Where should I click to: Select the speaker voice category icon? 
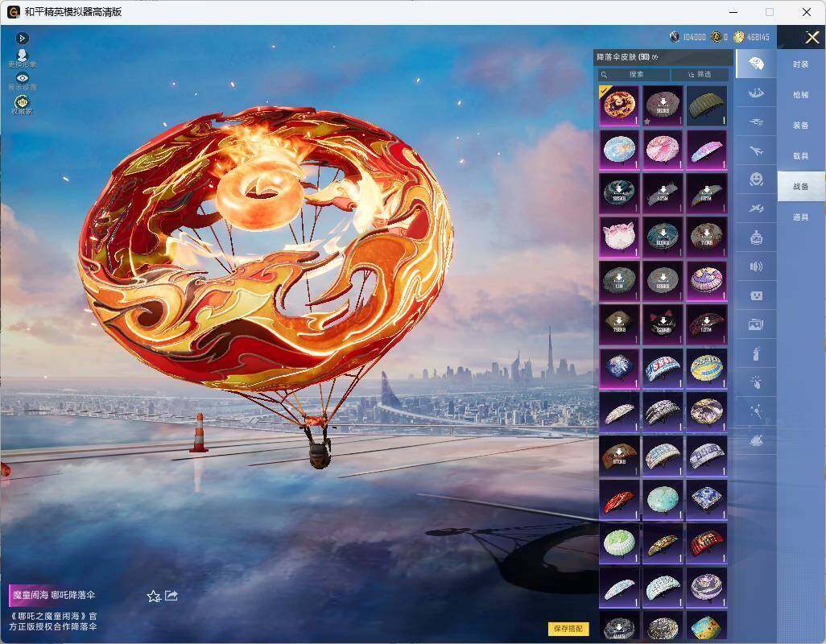click(756, 266)
